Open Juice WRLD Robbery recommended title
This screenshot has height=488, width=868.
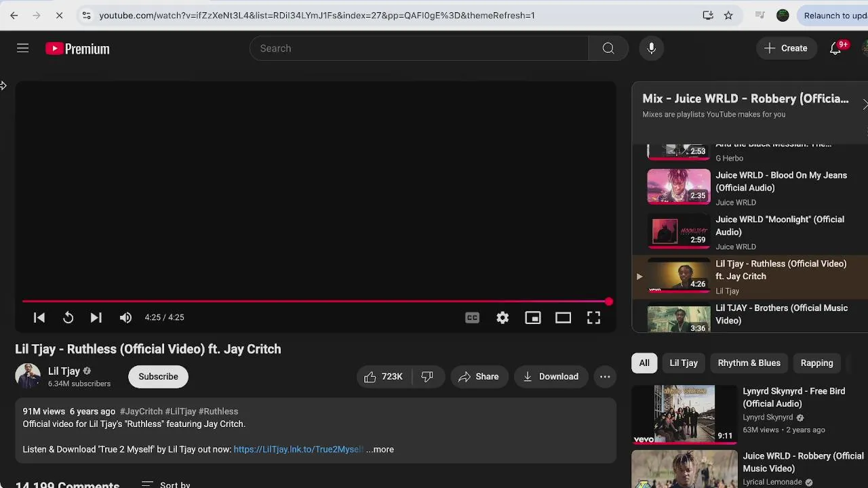click(x=803, y=462)
